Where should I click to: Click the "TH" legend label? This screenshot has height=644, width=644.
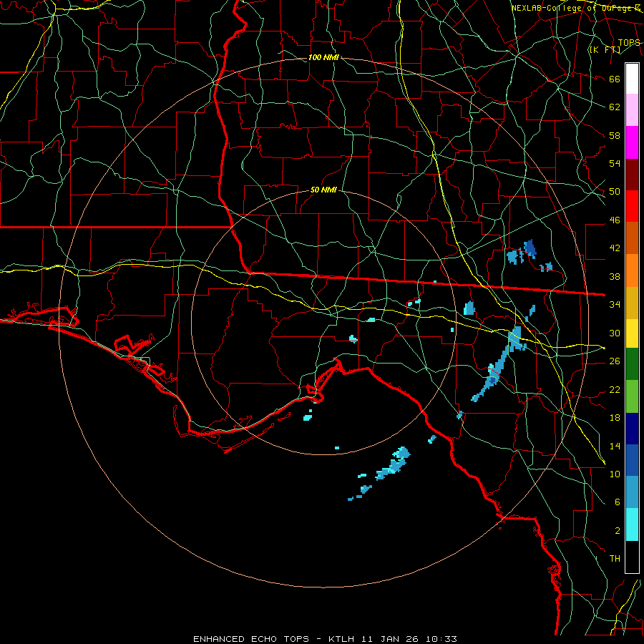tap(615, 559)
